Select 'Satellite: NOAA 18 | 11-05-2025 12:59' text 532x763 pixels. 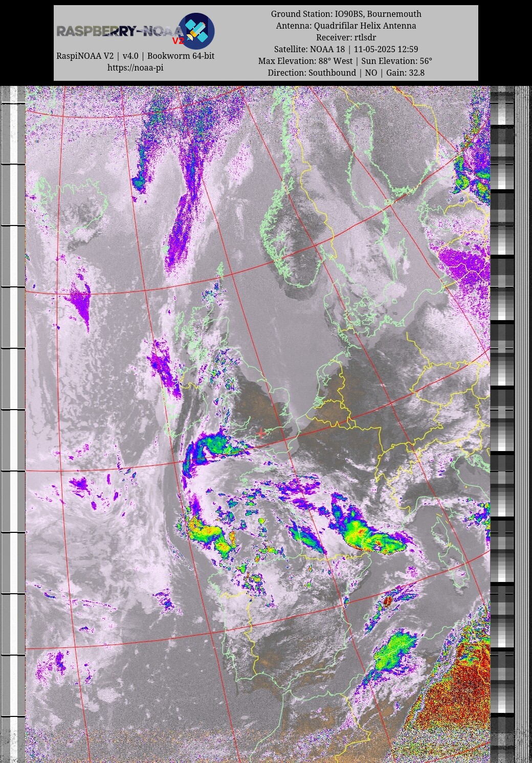tap(346, 49)
